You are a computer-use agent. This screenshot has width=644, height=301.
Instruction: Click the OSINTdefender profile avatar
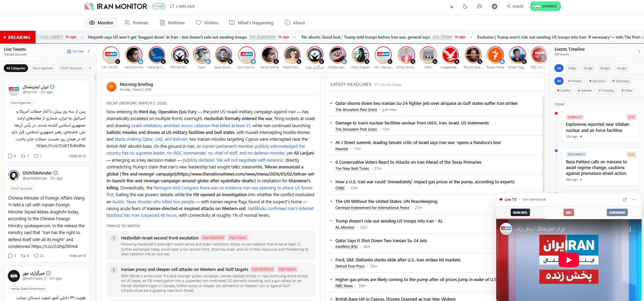coord(14,176)
